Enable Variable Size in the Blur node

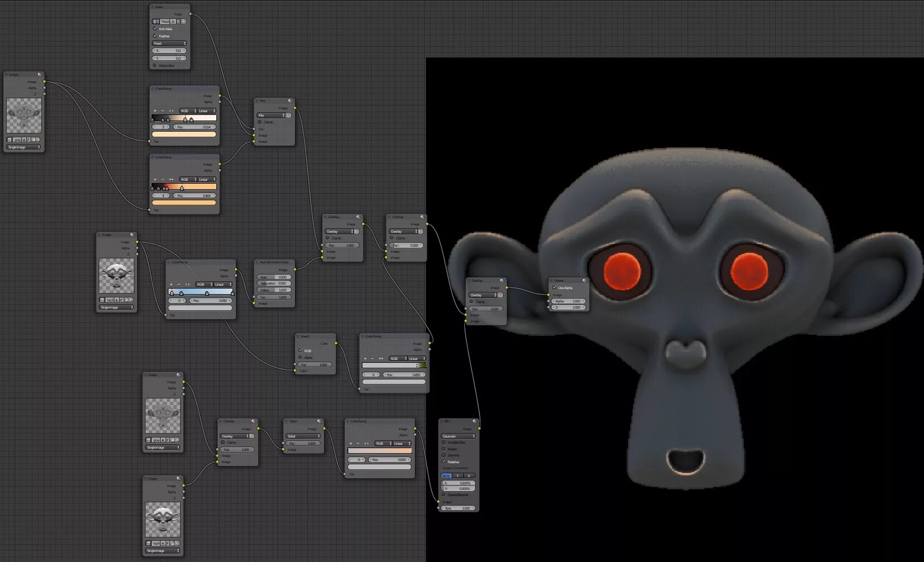pyautogui.click(x=444, y=443)
